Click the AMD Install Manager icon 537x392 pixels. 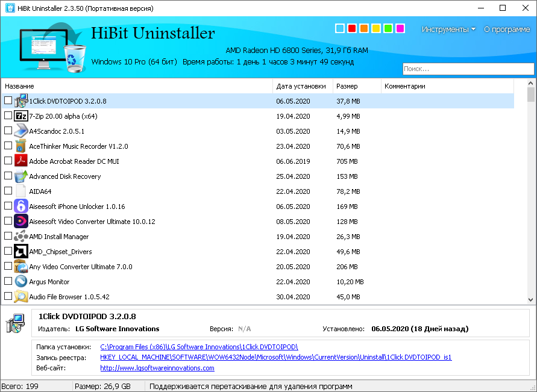(x=21, y=236)
